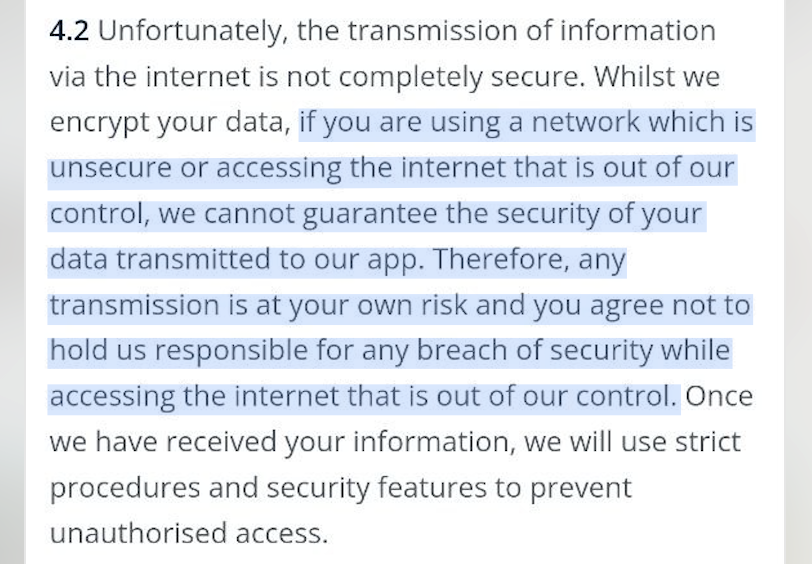812x564 pixels.
Task: Click the highlighted word "network"
Action: point(586,122)
